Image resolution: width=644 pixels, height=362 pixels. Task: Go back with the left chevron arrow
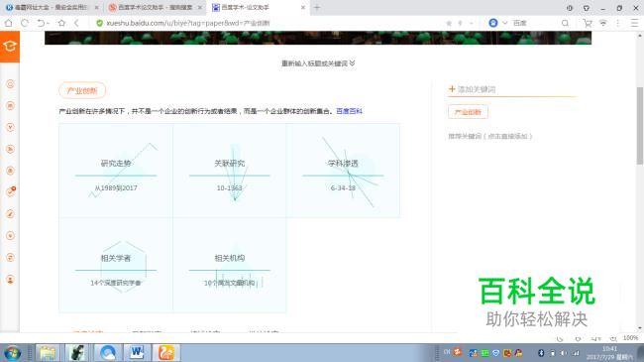(77, 23)
